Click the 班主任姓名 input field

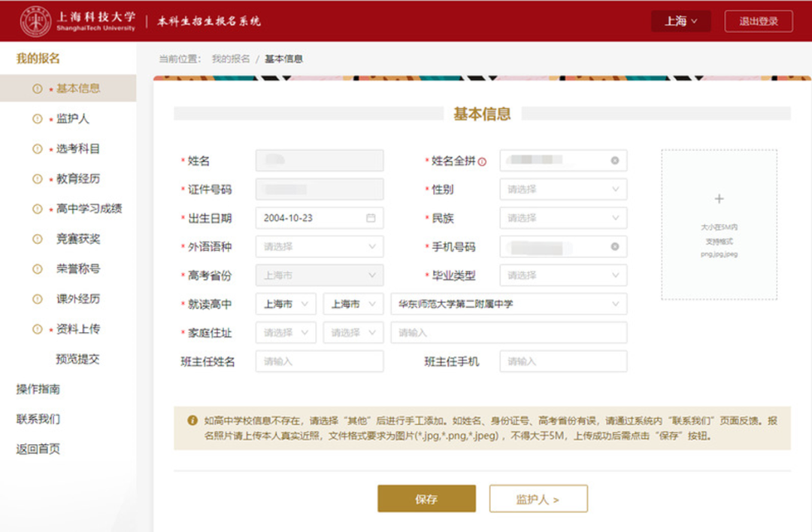click(x=319, y=361)
